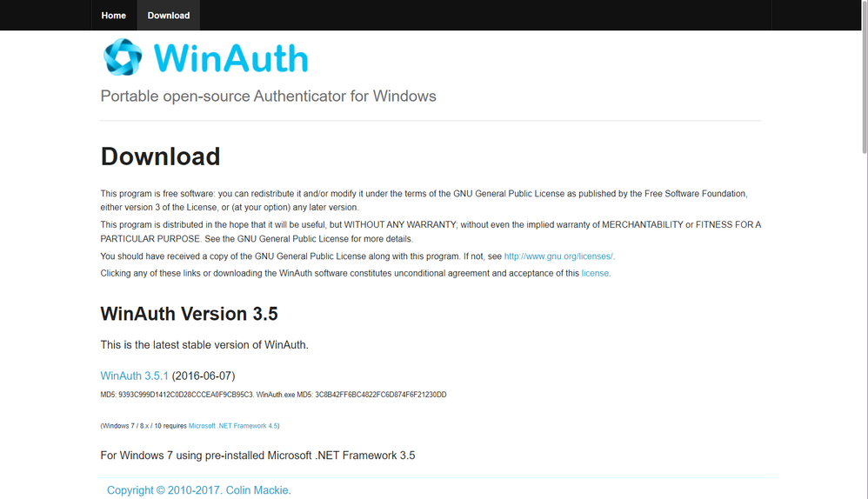The height and width of the screenshot is (499, 868).
Task: Click the WinAuth swirl logo icon
Action: [x=123, y=57]
